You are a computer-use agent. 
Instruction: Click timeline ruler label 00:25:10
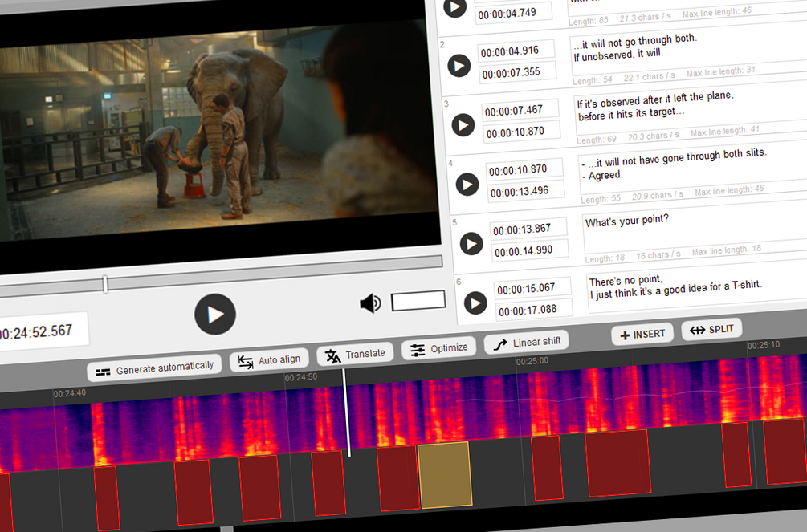click(x=764, y=345)
